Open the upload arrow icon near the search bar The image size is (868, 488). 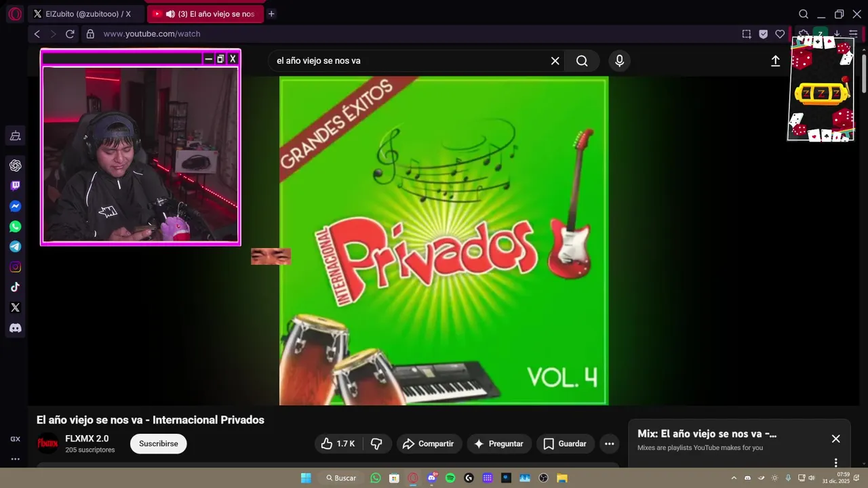776,61
